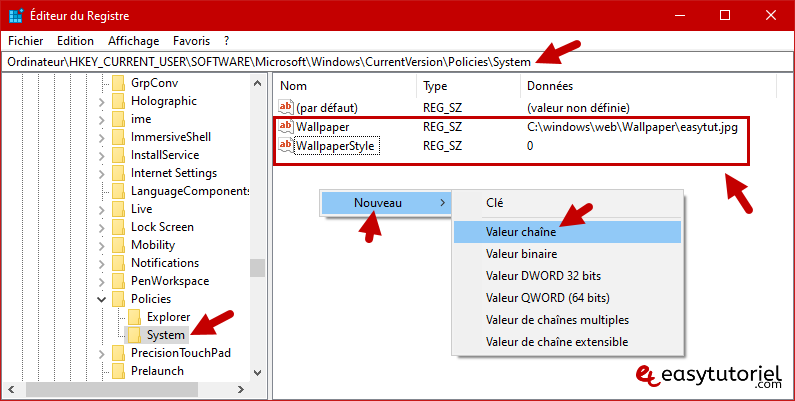Click the (par défaut) string value icon

(285, 107)
